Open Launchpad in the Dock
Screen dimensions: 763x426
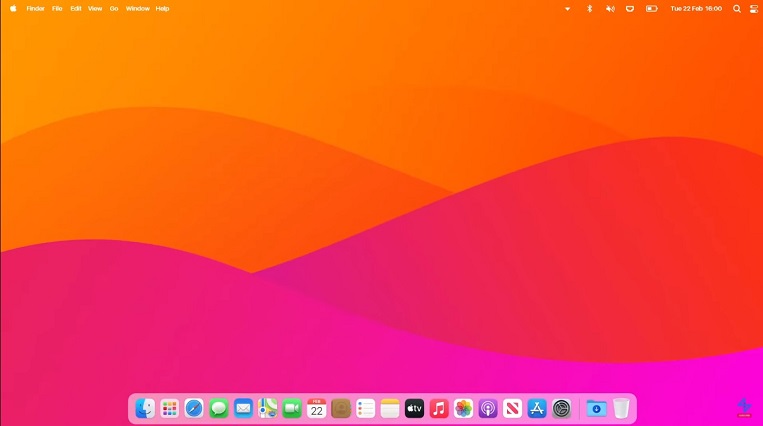(x=169, y=408)
